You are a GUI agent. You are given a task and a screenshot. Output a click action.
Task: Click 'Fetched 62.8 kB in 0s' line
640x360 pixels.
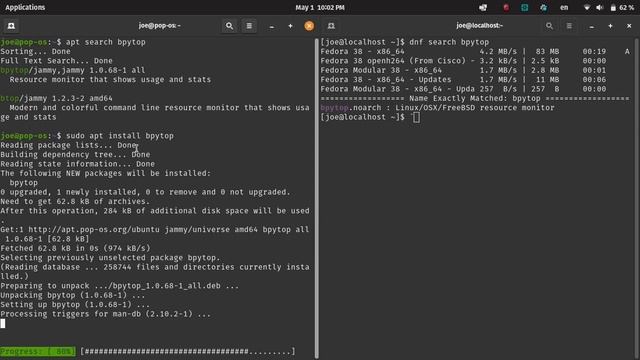coord(76,248)
